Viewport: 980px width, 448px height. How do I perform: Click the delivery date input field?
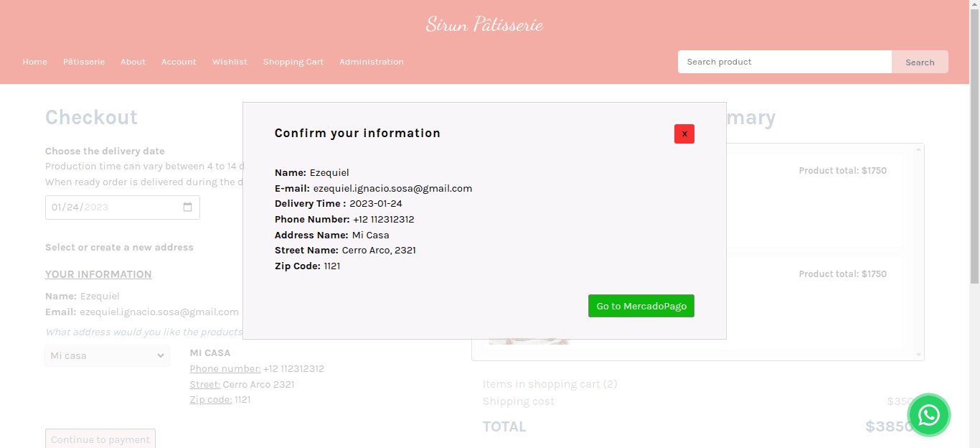[x=108, y=207]
